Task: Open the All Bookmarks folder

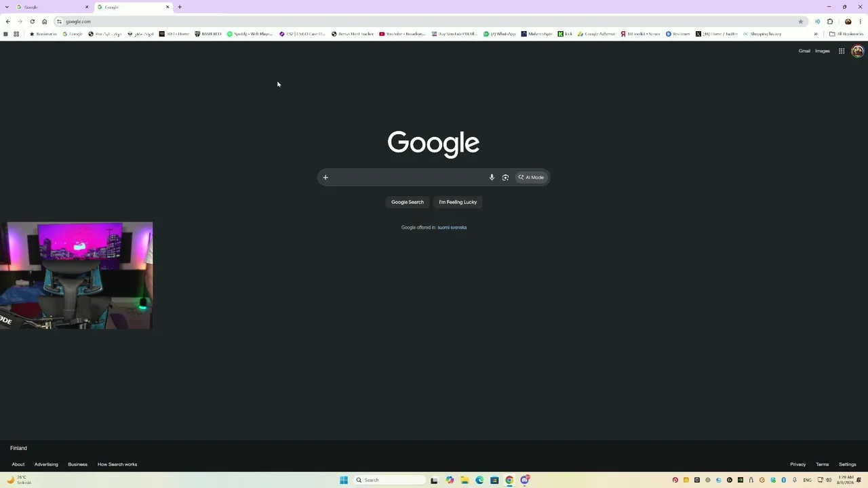Action: [846, 34]
